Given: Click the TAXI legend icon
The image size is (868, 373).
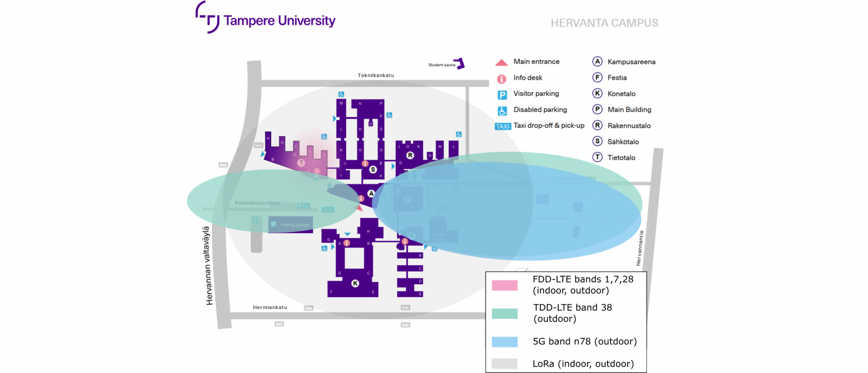Looking at the screenshot, I should (503, 126).
